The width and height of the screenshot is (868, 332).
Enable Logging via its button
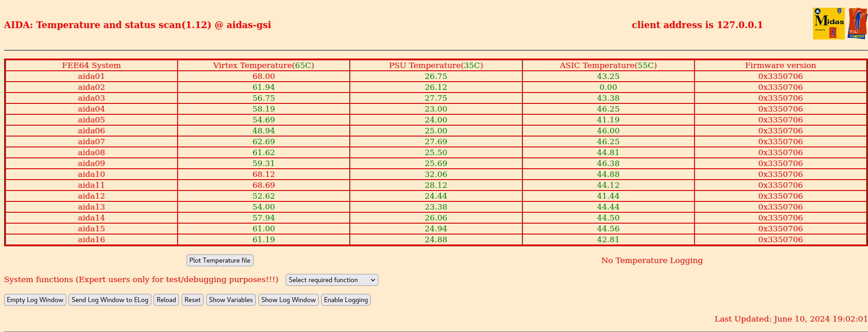346,300
